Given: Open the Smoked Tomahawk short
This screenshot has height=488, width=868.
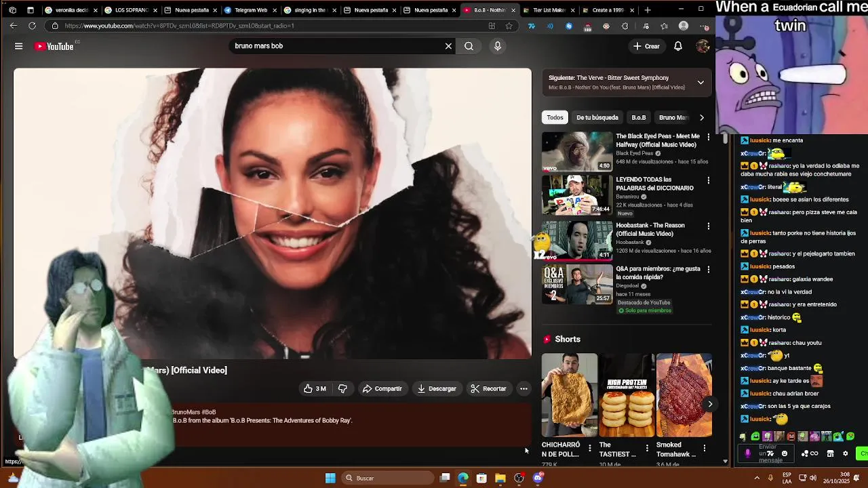Looking at the screenshot, I should coord(684,396).
